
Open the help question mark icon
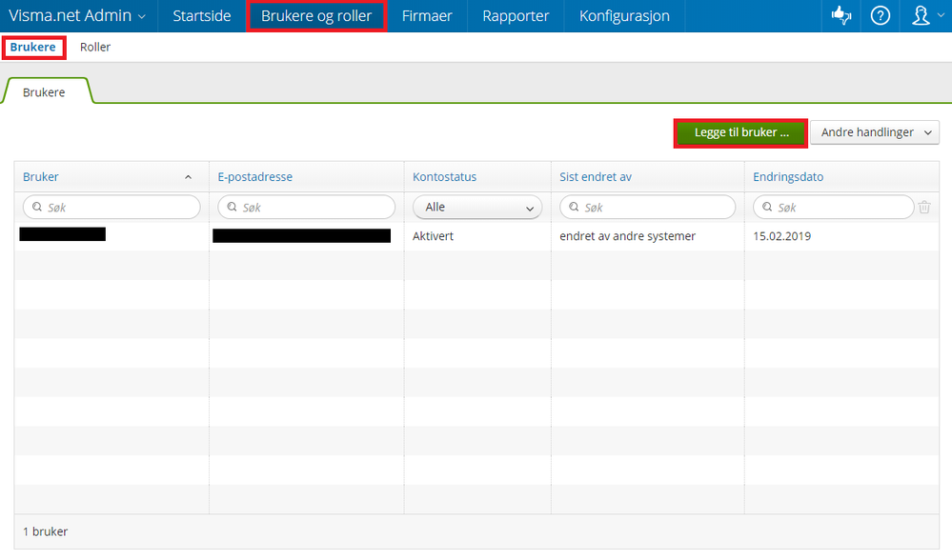(x=880, y=16)
